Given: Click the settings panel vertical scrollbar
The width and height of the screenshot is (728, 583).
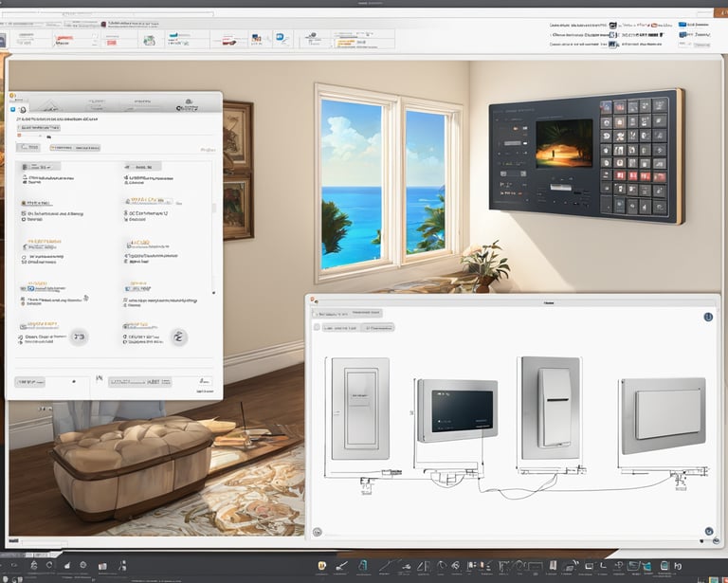Looking at the screenshot, I should (x=213, y=209).
